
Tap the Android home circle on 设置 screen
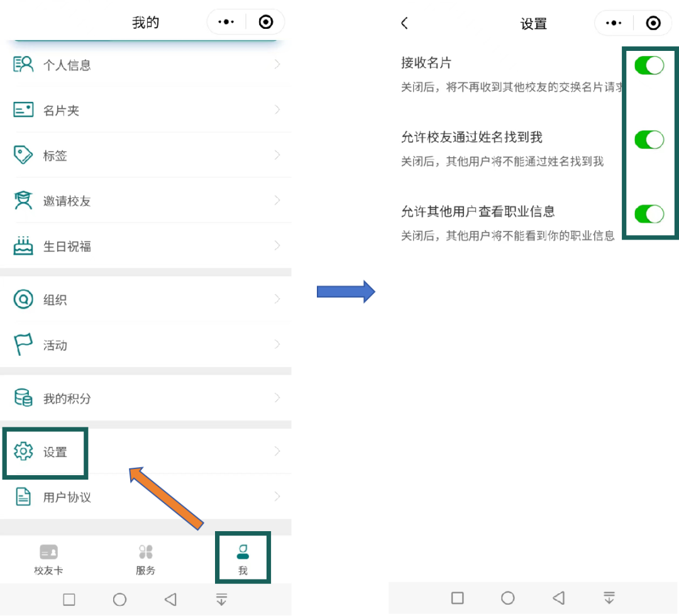coord(508,597)
